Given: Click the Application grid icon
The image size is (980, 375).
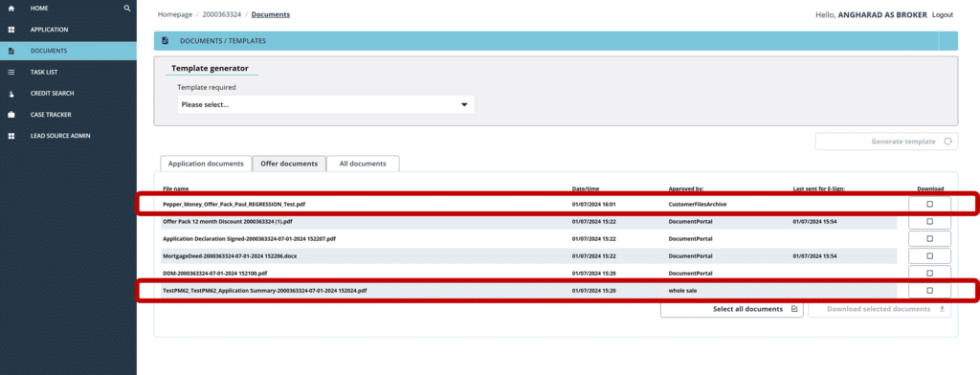Looking at the screenshot, I should click(11, 30).
